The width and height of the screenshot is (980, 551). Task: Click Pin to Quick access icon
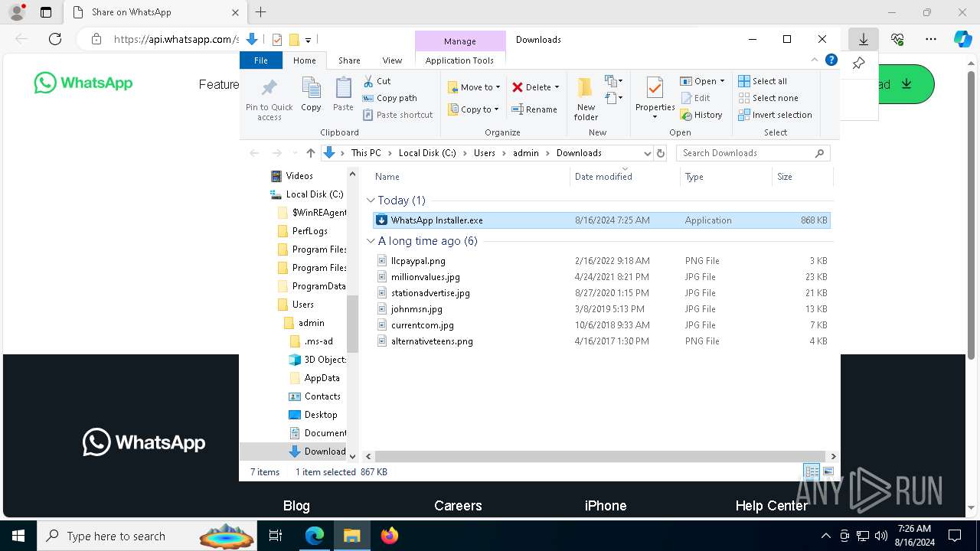coord(269,98)
